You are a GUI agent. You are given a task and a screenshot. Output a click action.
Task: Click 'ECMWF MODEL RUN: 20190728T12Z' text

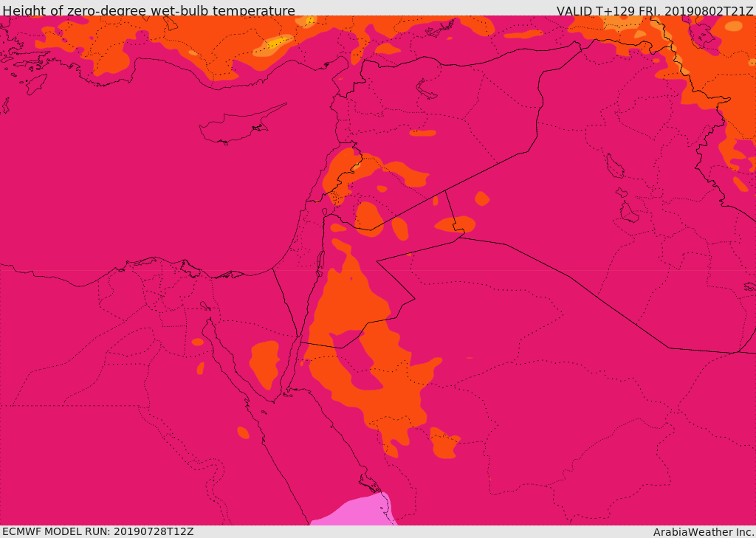tap(98, 532)
